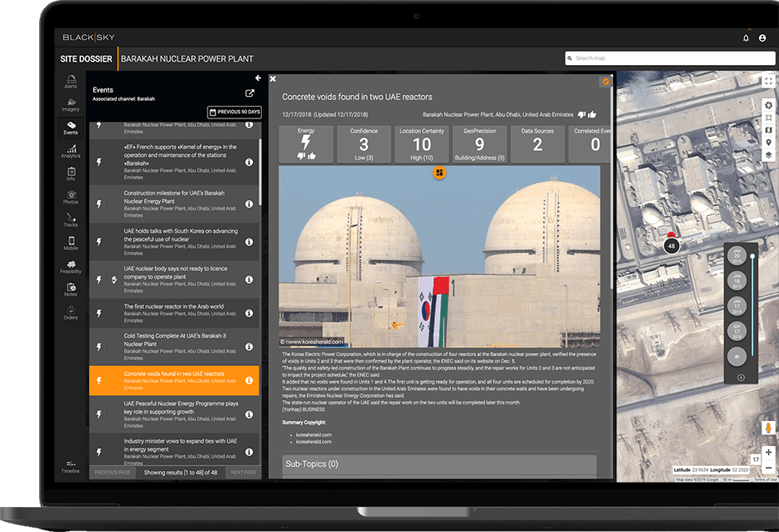Viewport: 779px width, 532px height.
Task: Open the Data Sources score card
Action: 537,144
